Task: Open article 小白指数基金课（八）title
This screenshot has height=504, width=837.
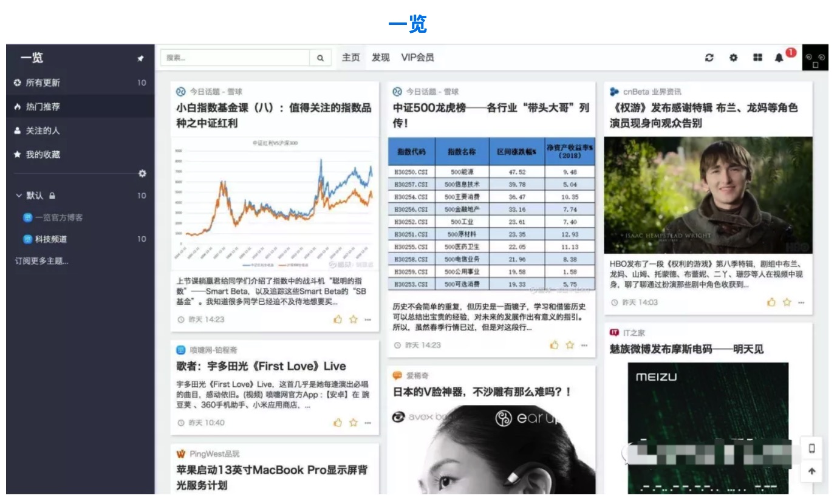Action: (x=274, y=115)
